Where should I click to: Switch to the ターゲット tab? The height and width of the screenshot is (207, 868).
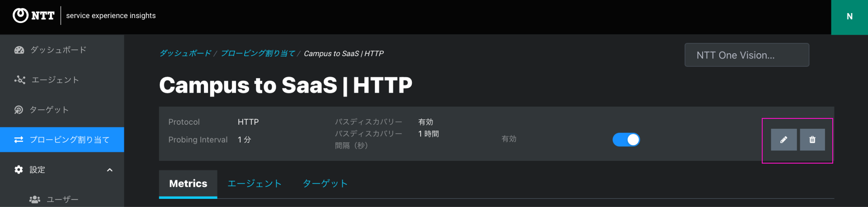tap(325, 183)
